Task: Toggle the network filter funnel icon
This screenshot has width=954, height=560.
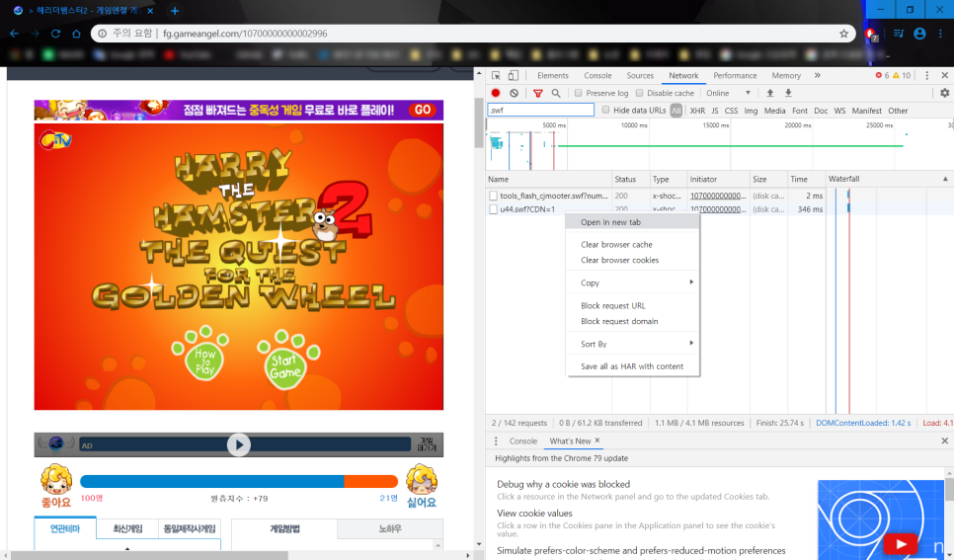Action: tap(538, 93)
